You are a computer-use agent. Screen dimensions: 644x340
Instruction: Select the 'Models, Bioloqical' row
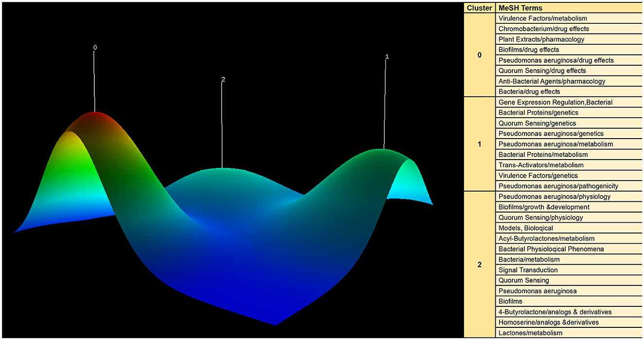(x=569, y=228)
